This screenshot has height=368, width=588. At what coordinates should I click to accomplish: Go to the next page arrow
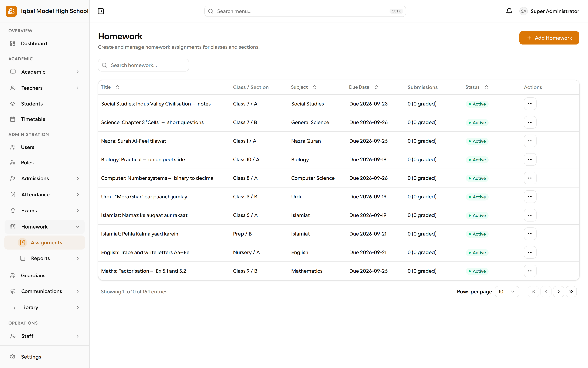tap(558, 292)
